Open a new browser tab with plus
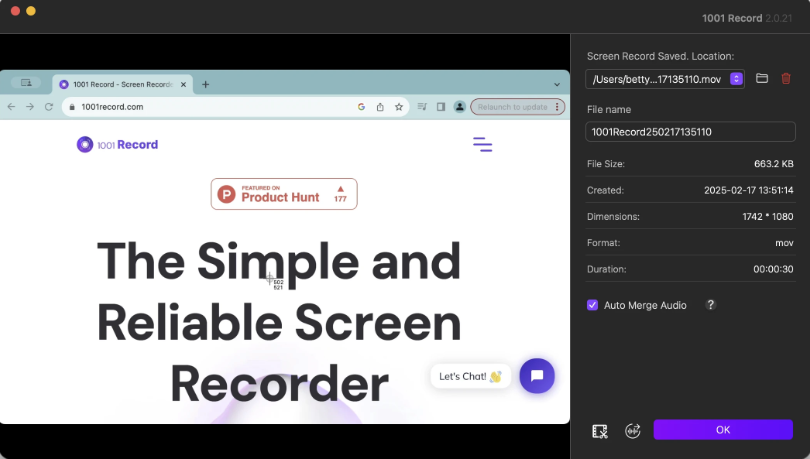 pos(206,84)
